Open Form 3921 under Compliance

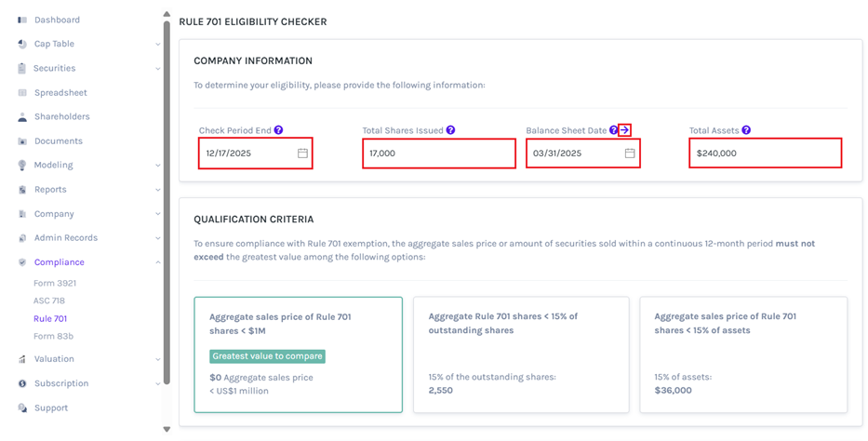tap(55, 283)
